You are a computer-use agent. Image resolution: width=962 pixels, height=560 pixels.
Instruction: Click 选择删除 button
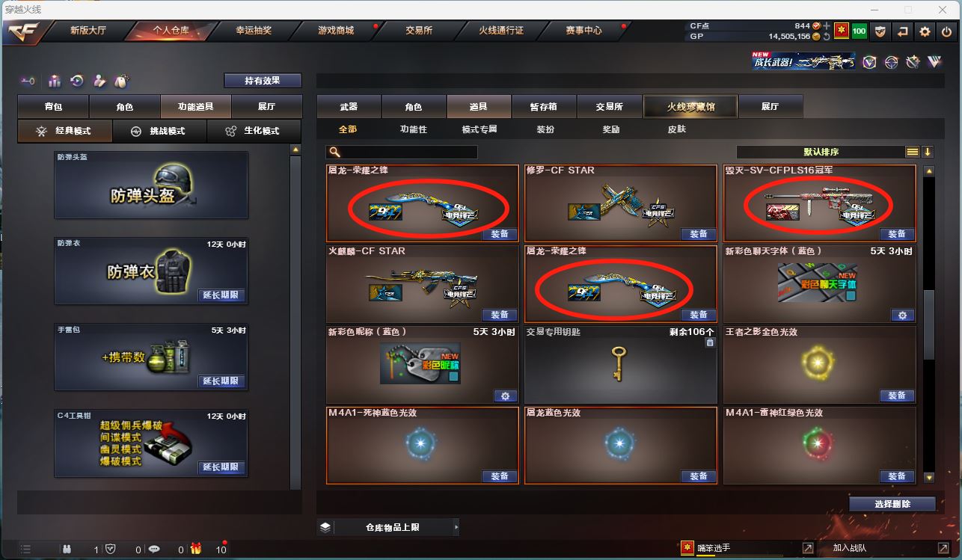(892, 504)
